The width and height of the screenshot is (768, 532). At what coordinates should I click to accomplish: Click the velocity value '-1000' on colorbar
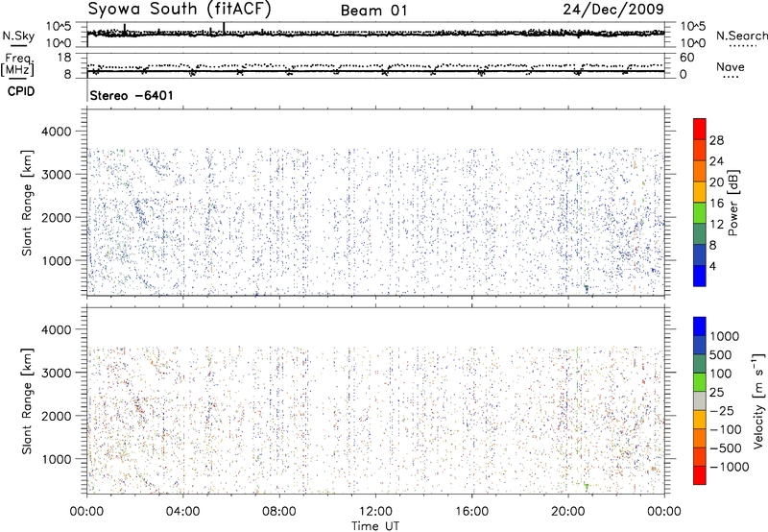coord(729,467)
